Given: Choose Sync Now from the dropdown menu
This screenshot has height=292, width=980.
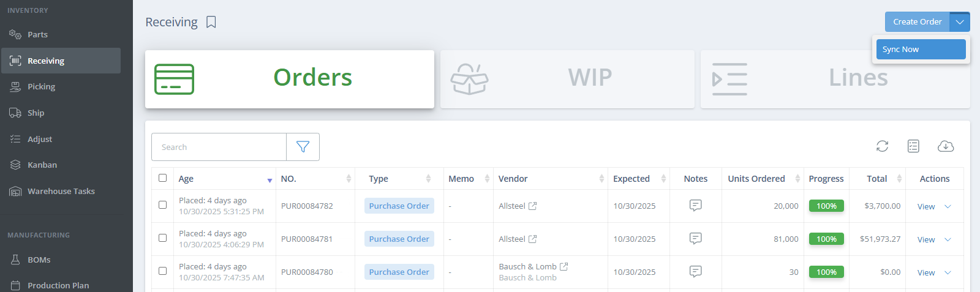Looking at the screenshot, I should pos(921,50).
